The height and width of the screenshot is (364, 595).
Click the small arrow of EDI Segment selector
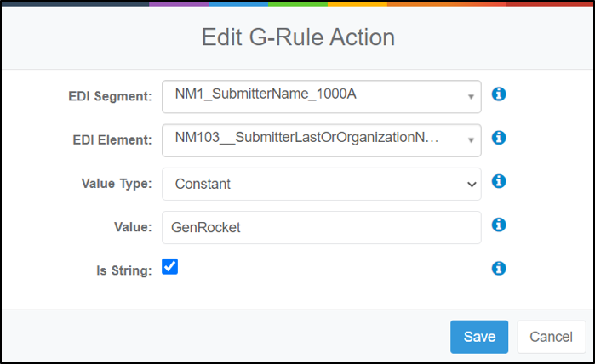point(471,97)
